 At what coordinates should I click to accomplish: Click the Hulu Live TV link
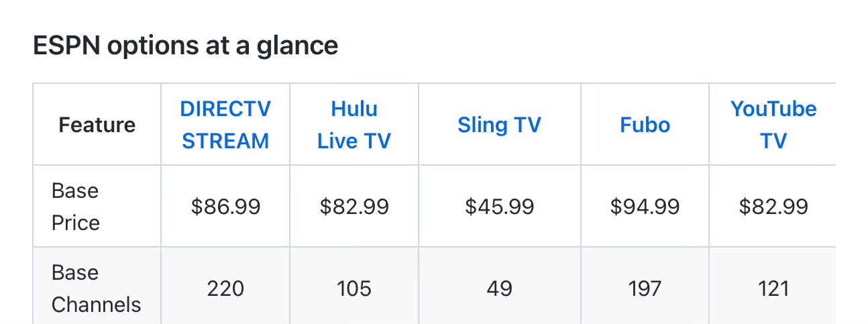pos(354,125)
